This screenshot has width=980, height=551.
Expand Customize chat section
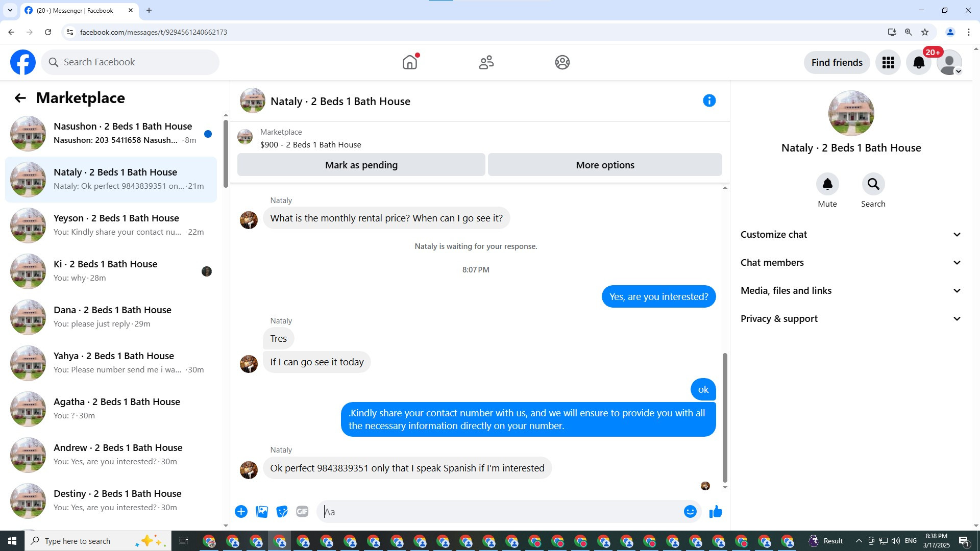tap(851, 235)
